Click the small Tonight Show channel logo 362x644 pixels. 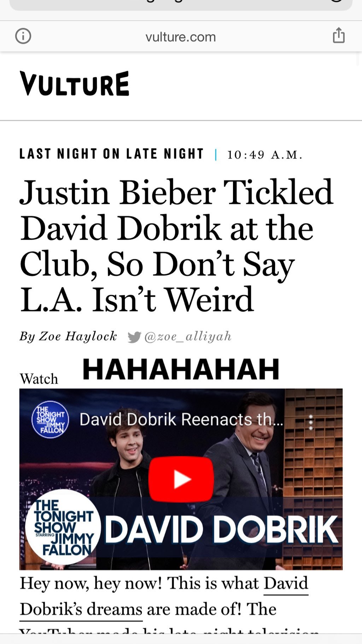[50, 420]
